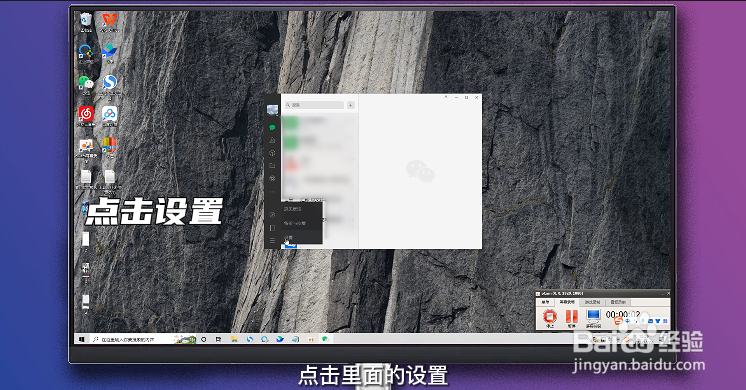
Task: Select the WinRAR books desktop icon
Action: (x=109, y=147)
